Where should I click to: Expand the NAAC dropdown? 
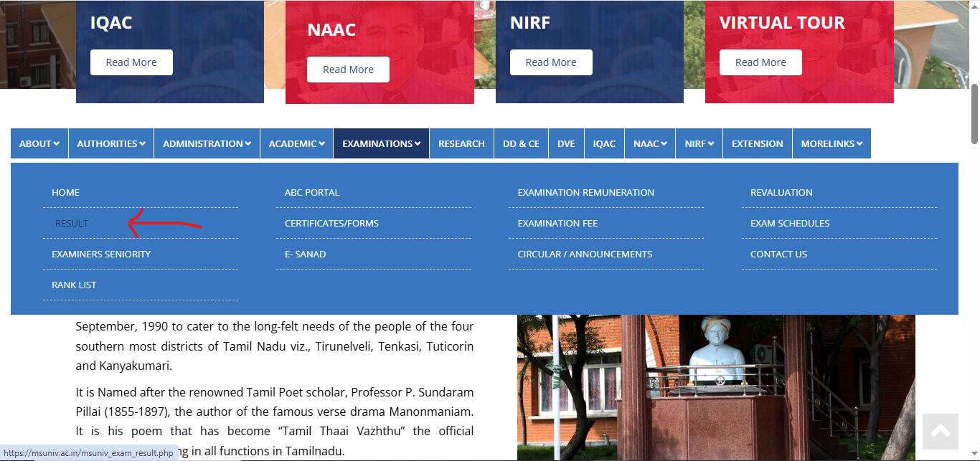pos(649,143)
